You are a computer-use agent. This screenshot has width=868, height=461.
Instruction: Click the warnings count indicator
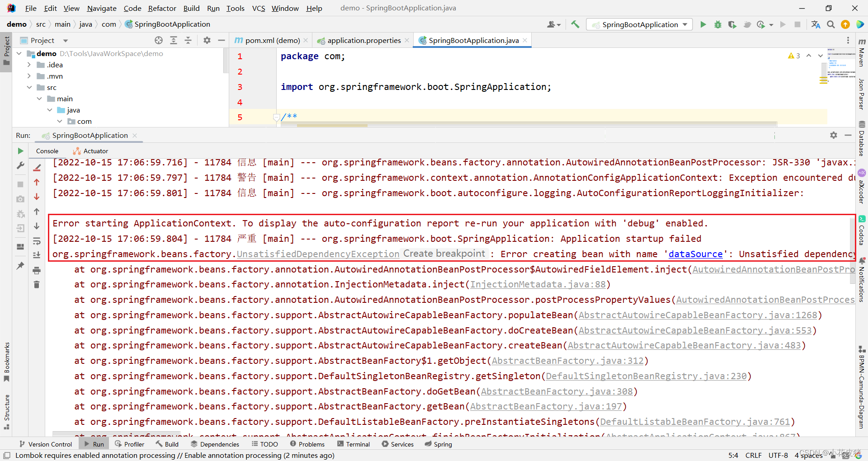click(x=794, y=56)
